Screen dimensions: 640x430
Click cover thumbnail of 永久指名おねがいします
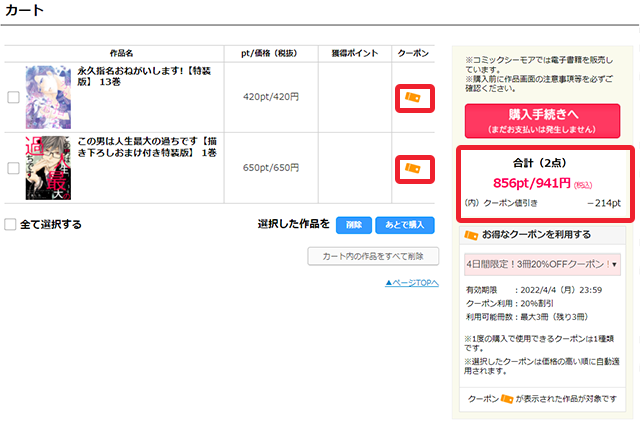click(x=48, y=97)
